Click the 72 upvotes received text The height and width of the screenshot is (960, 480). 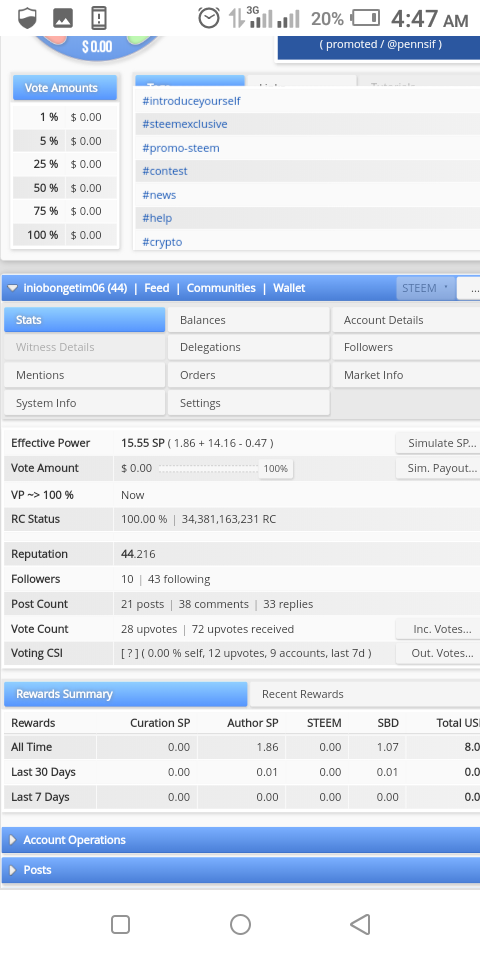click(242, 629)
